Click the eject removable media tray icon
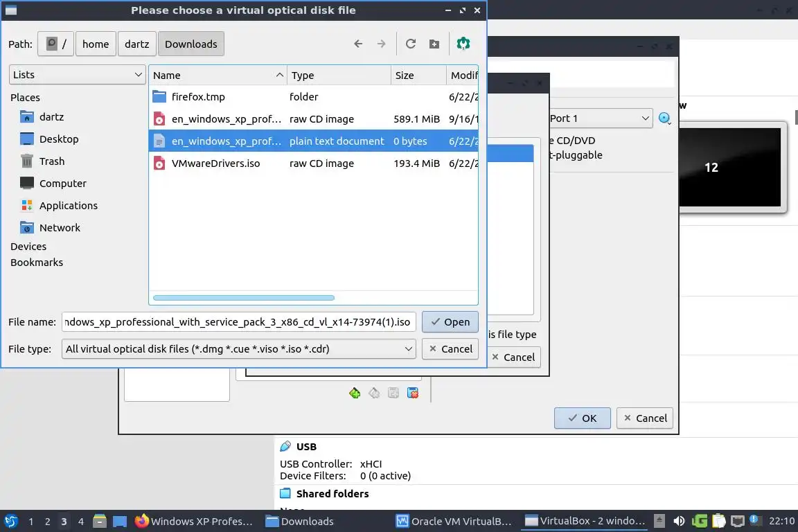Screen dimensions: 798x532 coord(659,522)
